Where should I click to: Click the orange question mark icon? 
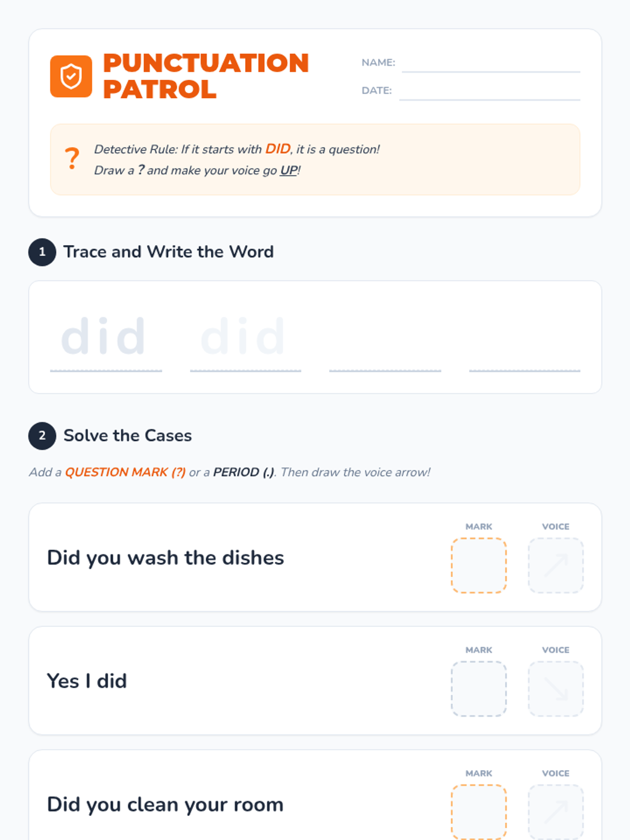72,159
